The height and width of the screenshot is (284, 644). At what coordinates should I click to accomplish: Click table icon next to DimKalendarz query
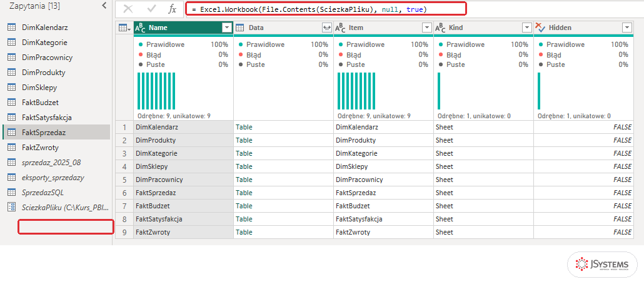11,28
